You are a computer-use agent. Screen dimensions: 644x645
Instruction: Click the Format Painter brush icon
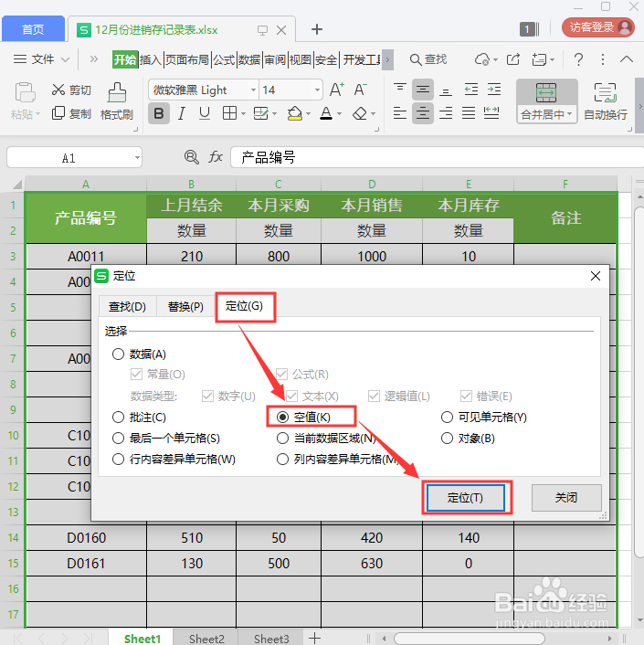[x=117, y=92]
